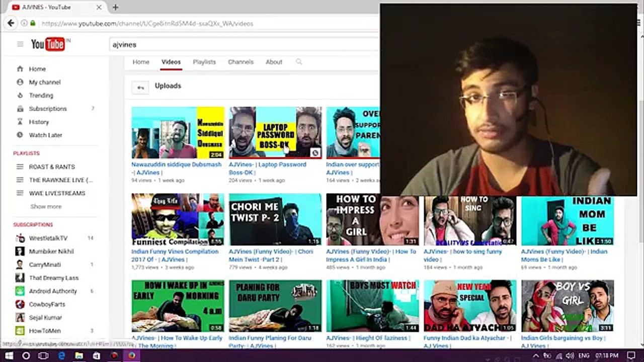Open the Windows Start menu
Image resolution: width=644 pixels, height=362 pixels.
(9, 355)
